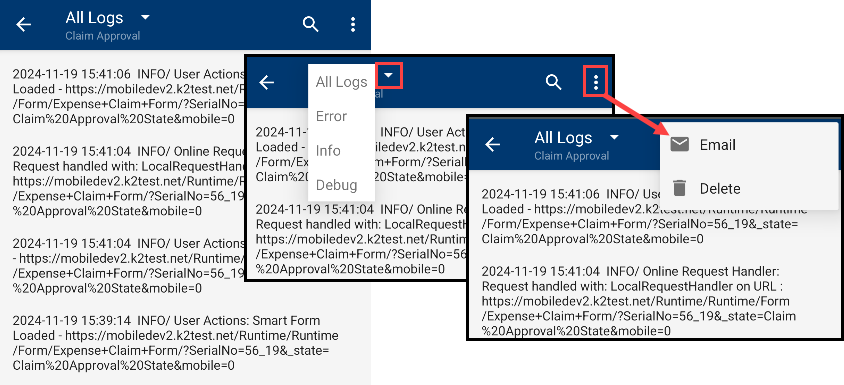The width and height of the screenshot is (844, 385).
Task: Tap back arrow in left All Logs screen
Action: point(23,24)
